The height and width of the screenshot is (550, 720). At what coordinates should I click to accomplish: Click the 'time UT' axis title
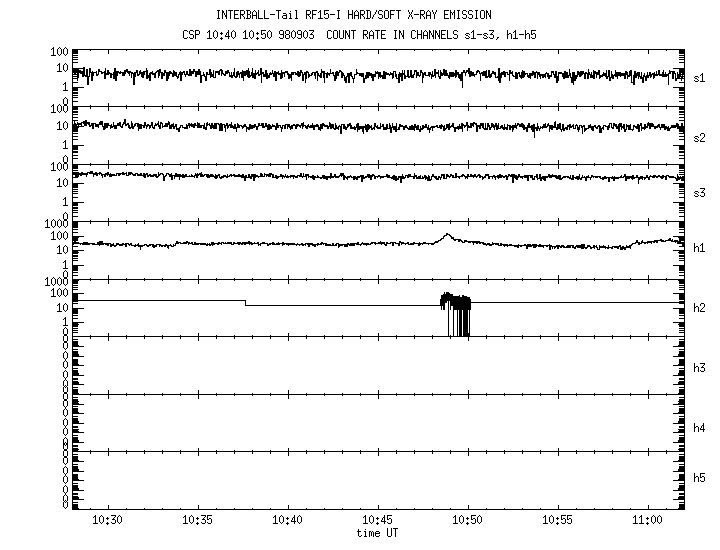tap(377, 532)
